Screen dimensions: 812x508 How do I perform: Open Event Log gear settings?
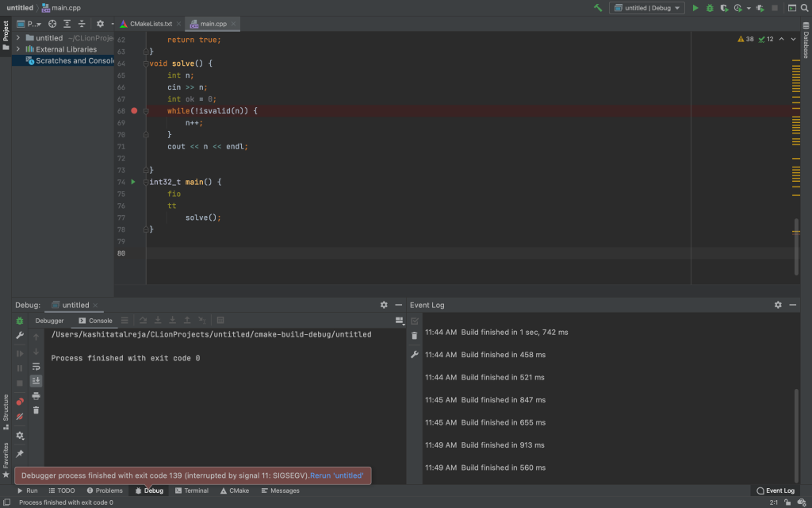click(x=778, y=305)
